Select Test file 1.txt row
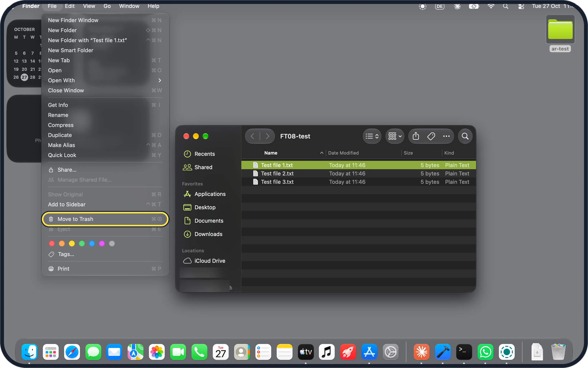 359,165
